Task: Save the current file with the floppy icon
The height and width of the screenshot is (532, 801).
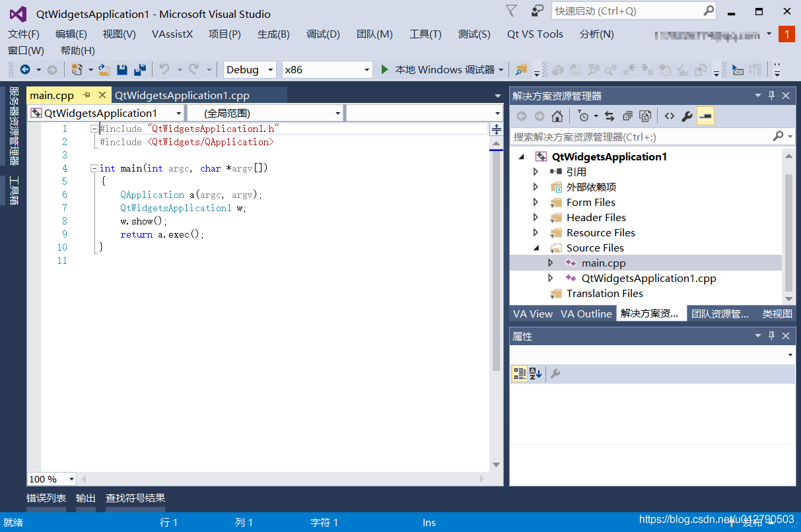Action: pos(122,69)
